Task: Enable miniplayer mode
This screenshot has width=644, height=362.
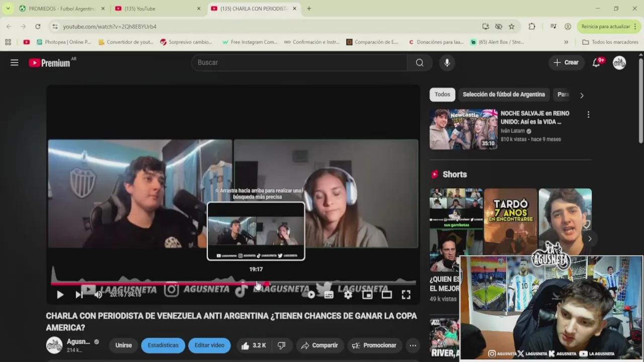Action: click(x=367, y=295)
